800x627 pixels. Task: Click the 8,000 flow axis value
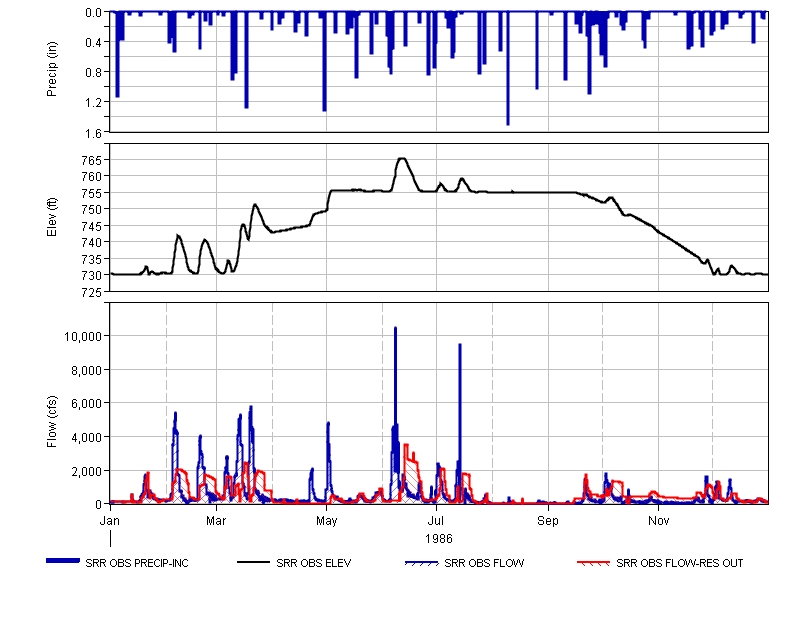[x=86, y=370]
